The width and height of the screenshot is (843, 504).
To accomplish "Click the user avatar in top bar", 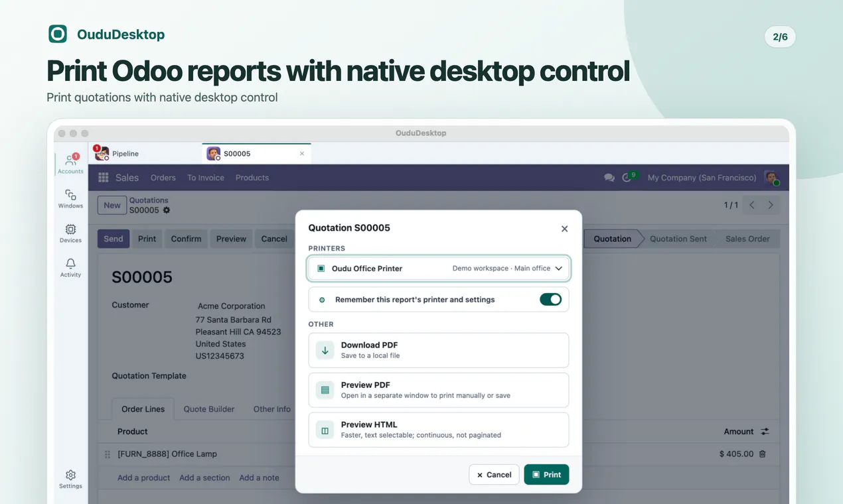I will 771,178.
